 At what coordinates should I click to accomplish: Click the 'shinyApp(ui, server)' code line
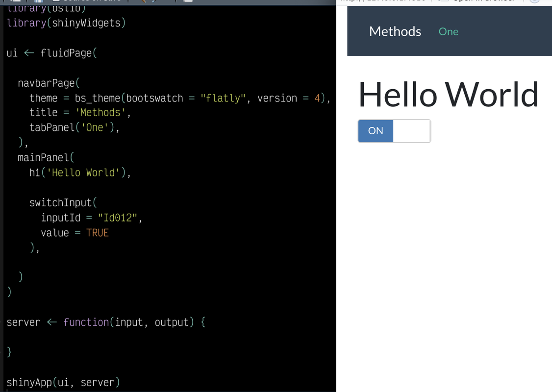[63, 383]
